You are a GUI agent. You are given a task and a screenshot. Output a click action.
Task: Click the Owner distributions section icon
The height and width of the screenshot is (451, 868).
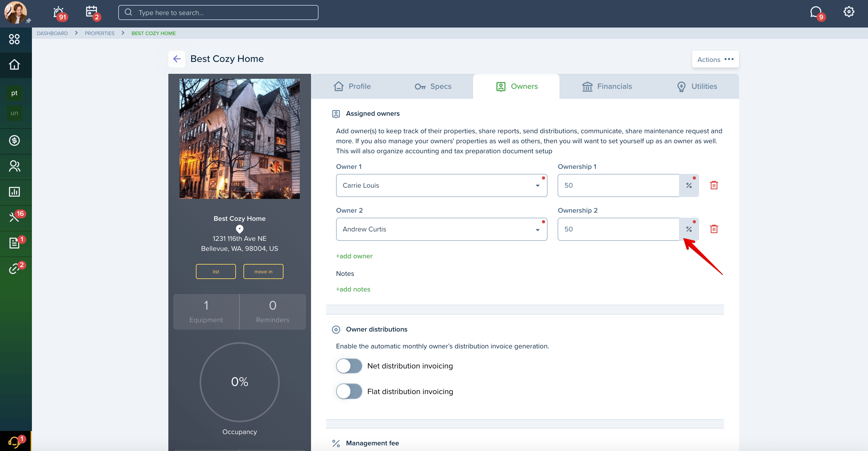click(x=336, y=329)
